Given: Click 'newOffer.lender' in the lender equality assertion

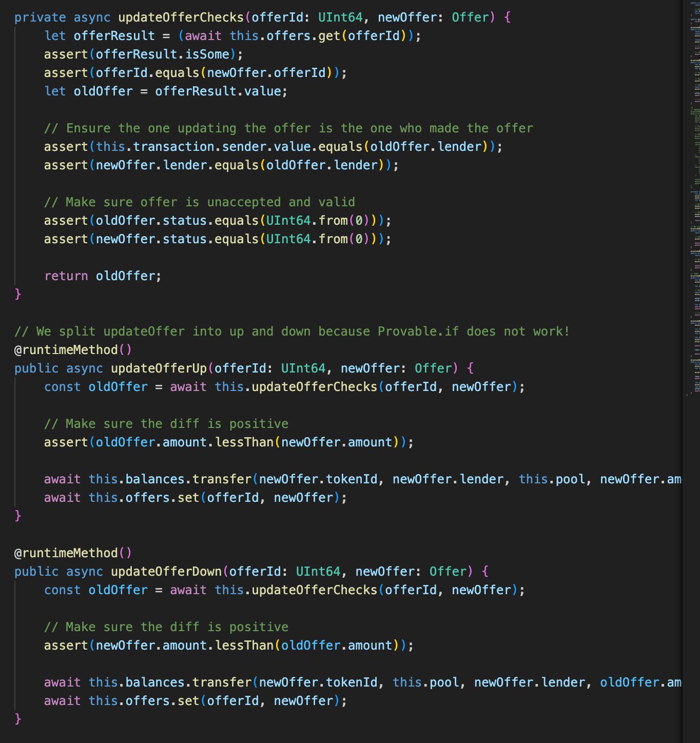Looking at the screenshot, I should (151, 165).
